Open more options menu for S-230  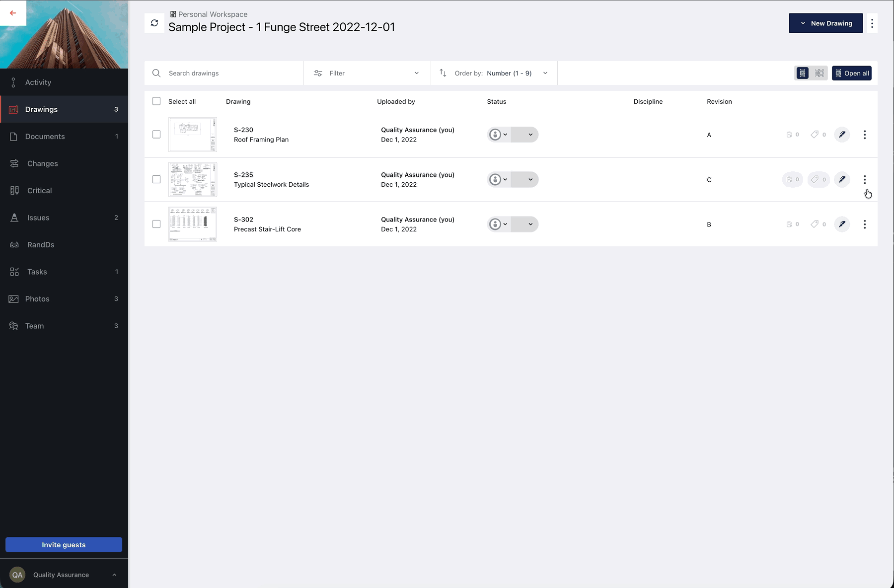865,135
